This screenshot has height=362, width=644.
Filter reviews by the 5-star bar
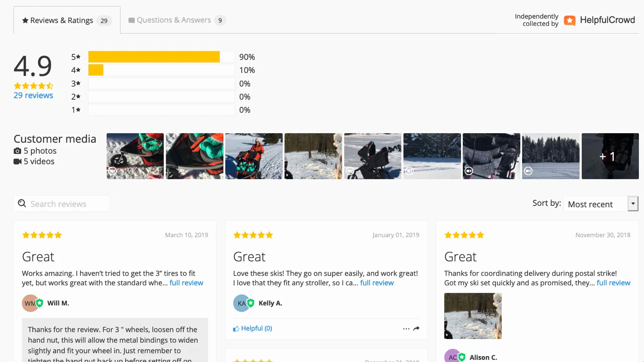pos(161,57)
